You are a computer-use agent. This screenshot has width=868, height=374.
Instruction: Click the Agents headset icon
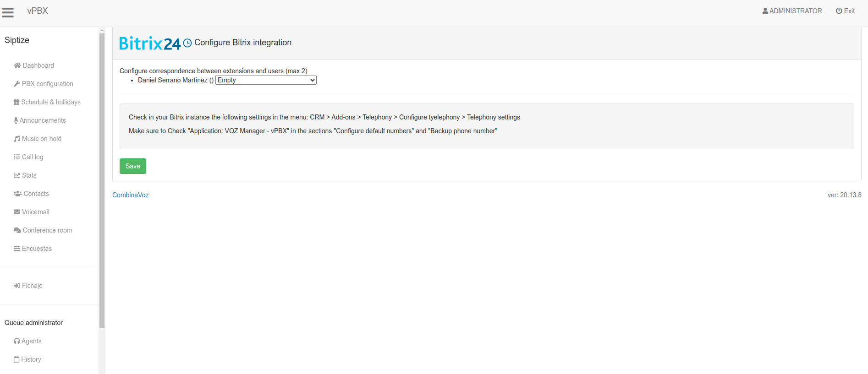pos(17,341)
